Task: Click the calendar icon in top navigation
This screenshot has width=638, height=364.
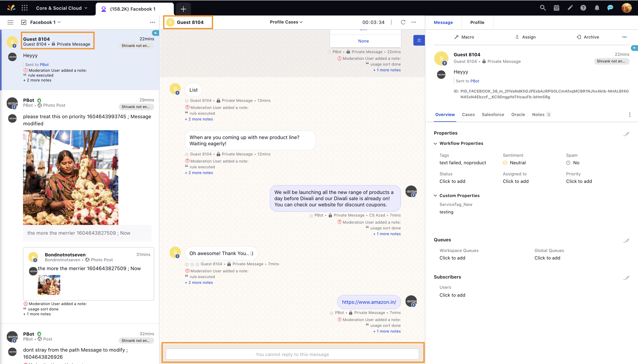Action: click(x=557, y=8)
